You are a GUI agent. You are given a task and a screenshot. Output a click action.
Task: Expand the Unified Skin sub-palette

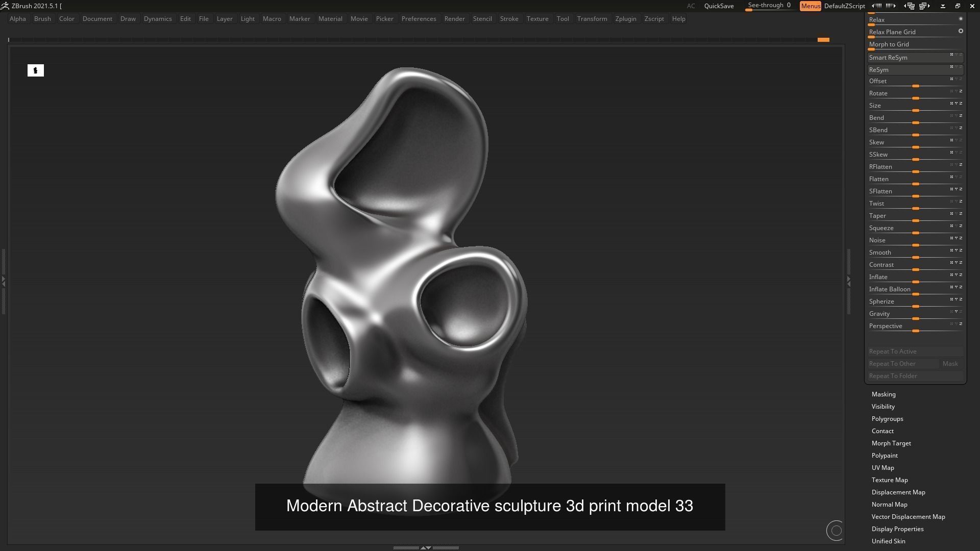(888, 541)
